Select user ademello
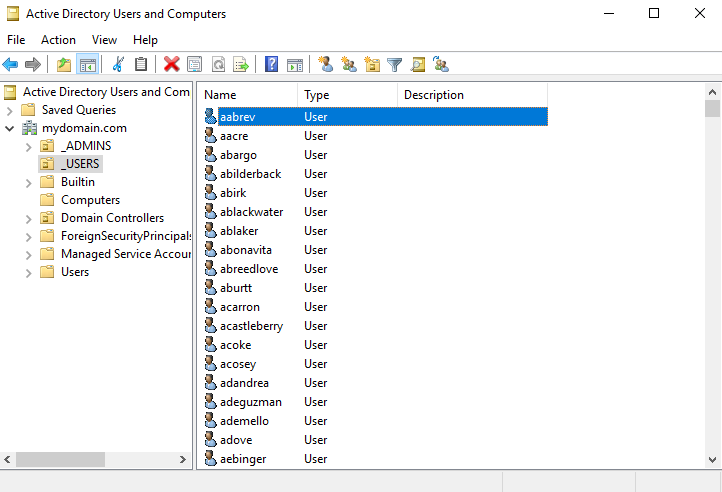Screen dimensions: 722x492 click(244, 421)
